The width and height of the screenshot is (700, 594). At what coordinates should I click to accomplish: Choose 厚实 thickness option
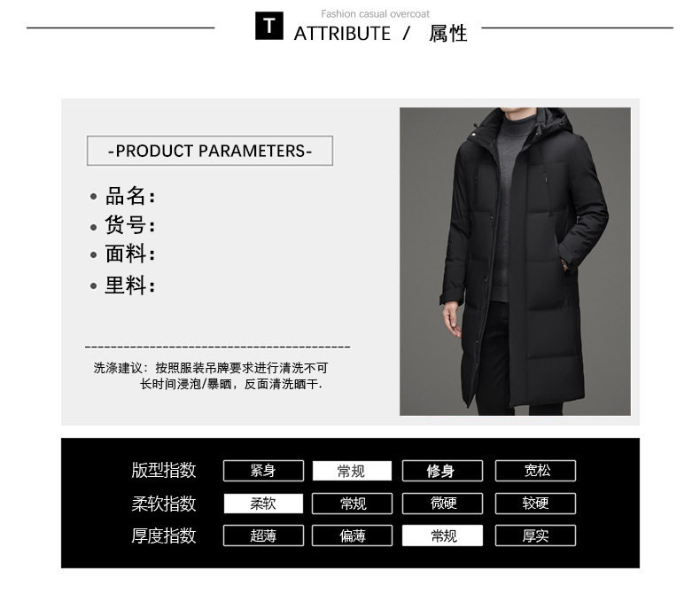535,535
